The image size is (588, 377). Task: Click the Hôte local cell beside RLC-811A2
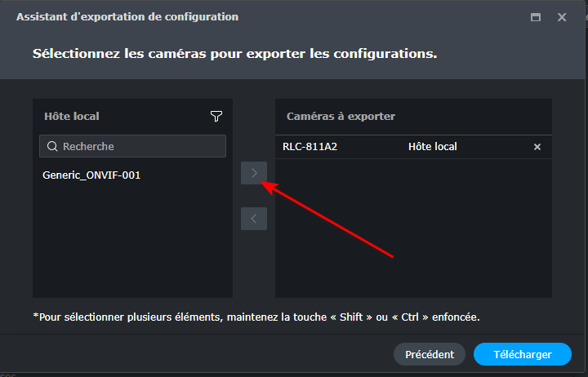[x=432, y=147]
